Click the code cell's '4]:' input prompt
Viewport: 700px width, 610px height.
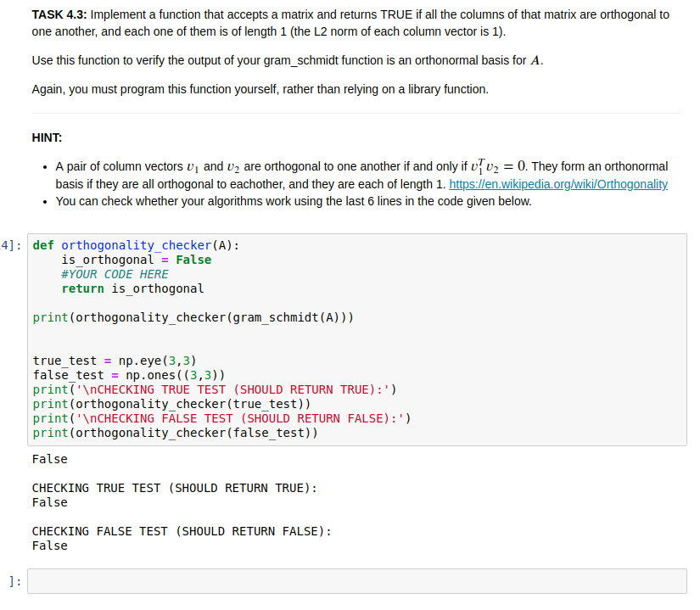pyautogui.click(x=11, y=245)
